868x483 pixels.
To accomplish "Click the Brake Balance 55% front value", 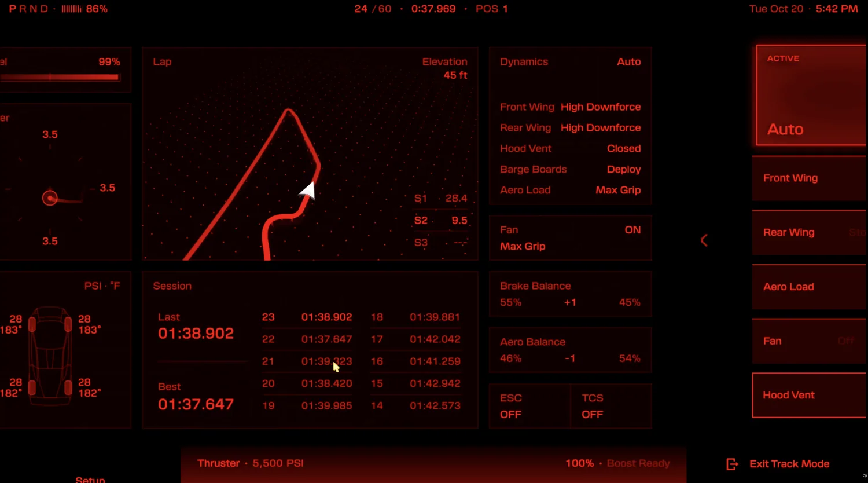I will pos(510,302).
